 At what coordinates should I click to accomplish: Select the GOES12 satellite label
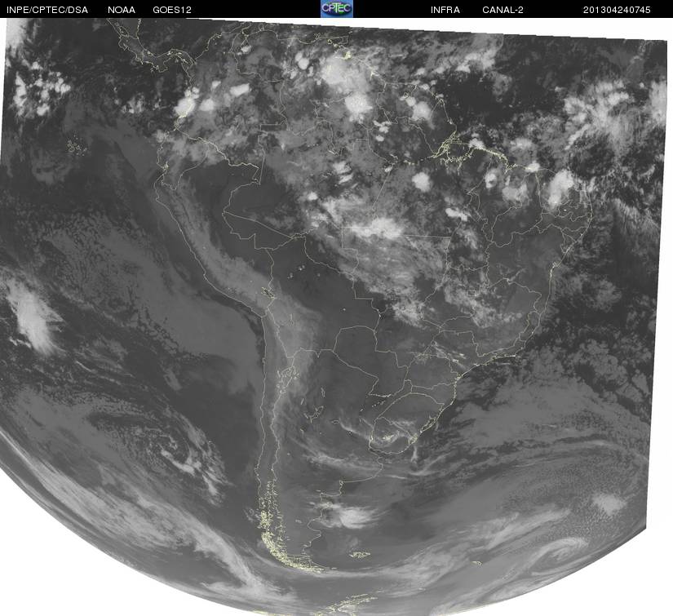click(172, 10)
